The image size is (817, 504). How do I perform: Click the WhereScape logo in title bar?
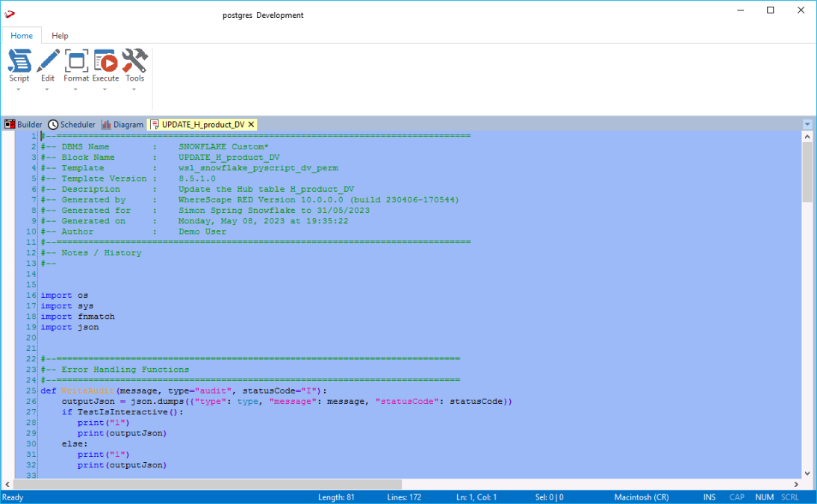[x=10, y=14]
